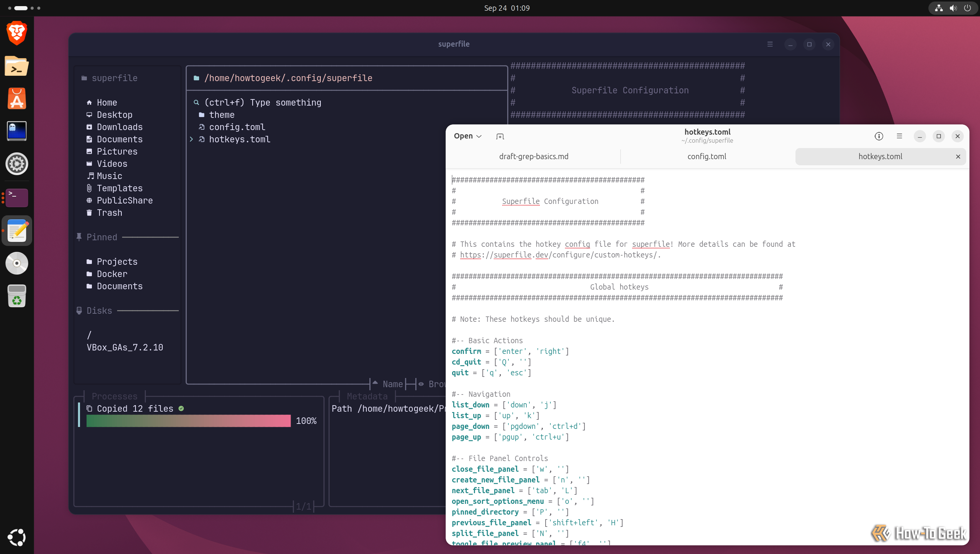Open Videos in superfile sidebar
This screenshot has width=980, height=554.
pos(107,164)
